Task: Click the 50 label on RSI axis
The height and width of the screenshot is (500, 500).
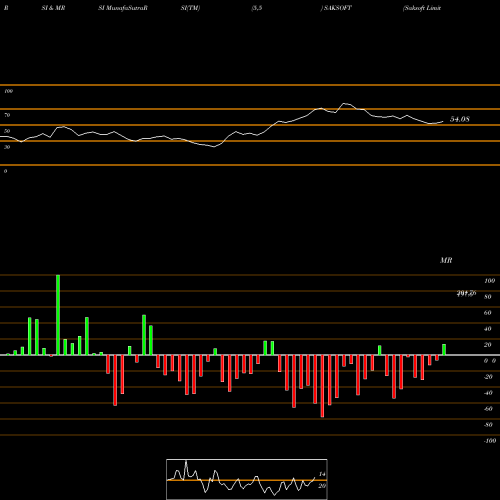Action: pos(7,131)
